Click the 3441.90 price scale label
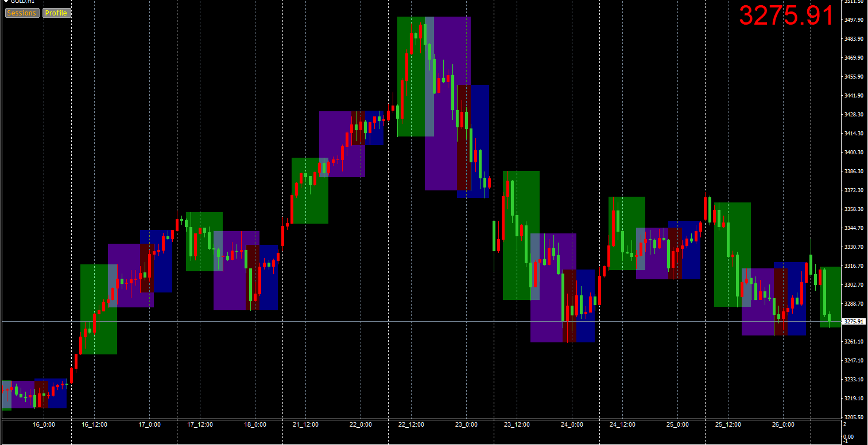The image size is (868, 445). pos(855,96)
